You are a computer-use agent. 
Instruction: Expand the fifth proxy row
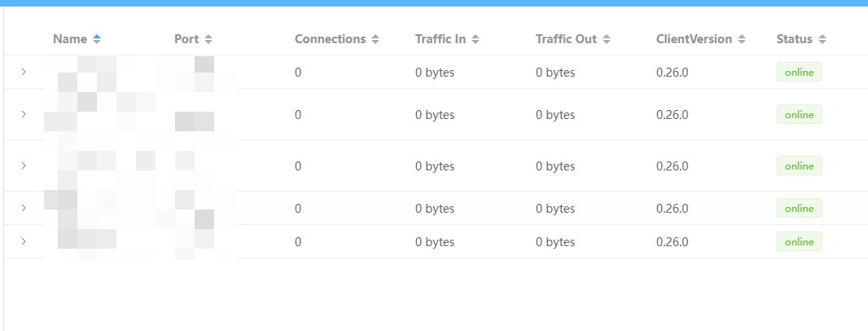click(x=24, y=241)
